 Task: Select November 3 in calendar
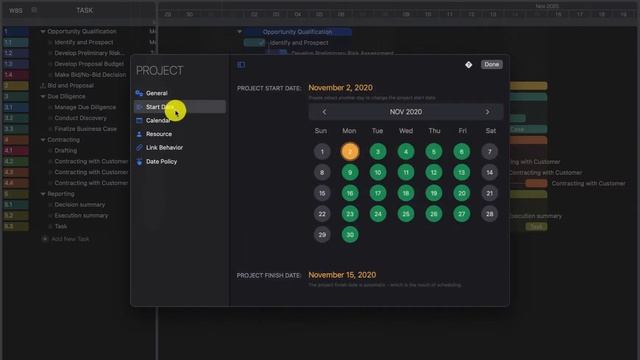(378, 151)
